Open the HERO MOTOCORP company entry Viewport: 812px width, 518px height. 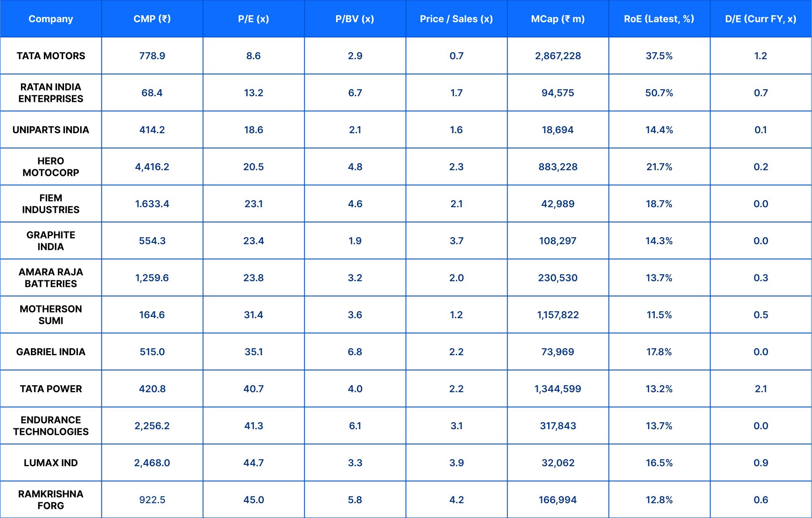[51, 166]
